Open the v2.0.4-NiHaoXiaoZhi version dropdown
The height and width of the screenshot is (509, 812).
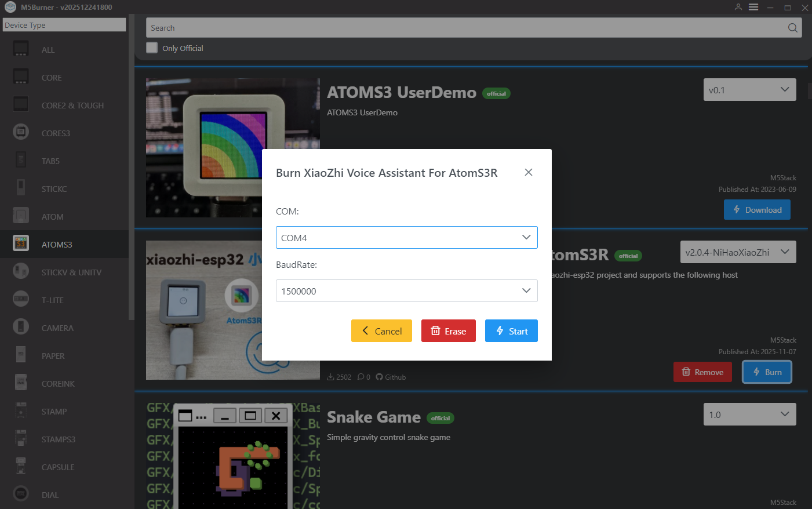point(738,252)
